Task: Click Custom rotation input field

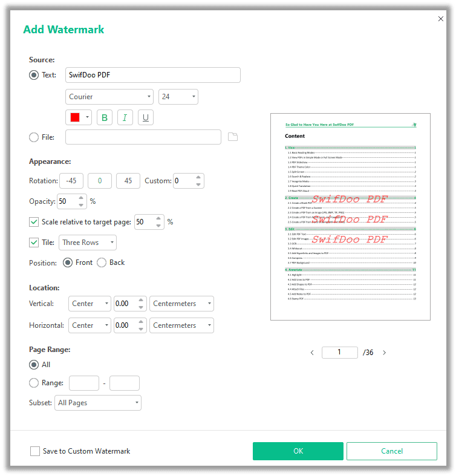Action: [184, 181]
